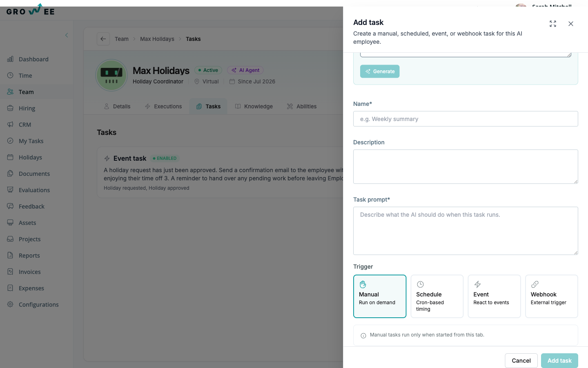This screenshot has width=588, height=368.
Task: Open the Details tab
Action: point(117,106)
